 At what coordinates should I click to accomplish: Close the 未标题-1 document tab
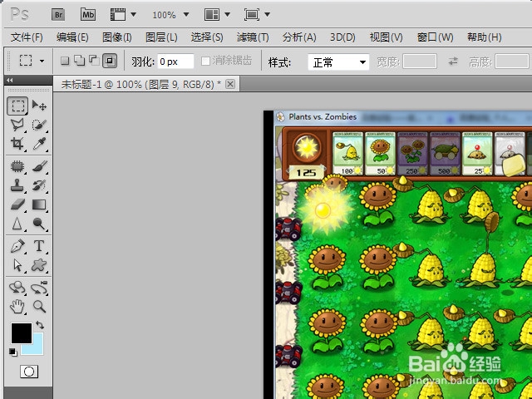coord(230,84)
